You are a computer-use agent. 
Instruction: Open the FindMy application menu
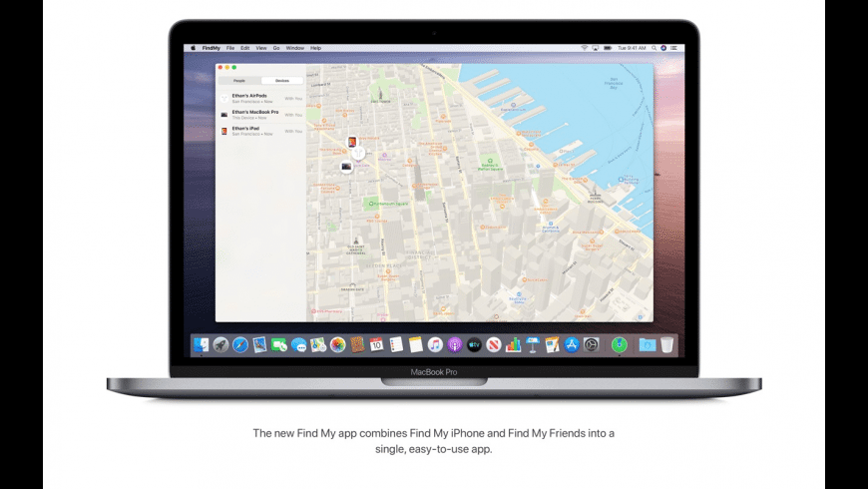click(x=211, y=48)
